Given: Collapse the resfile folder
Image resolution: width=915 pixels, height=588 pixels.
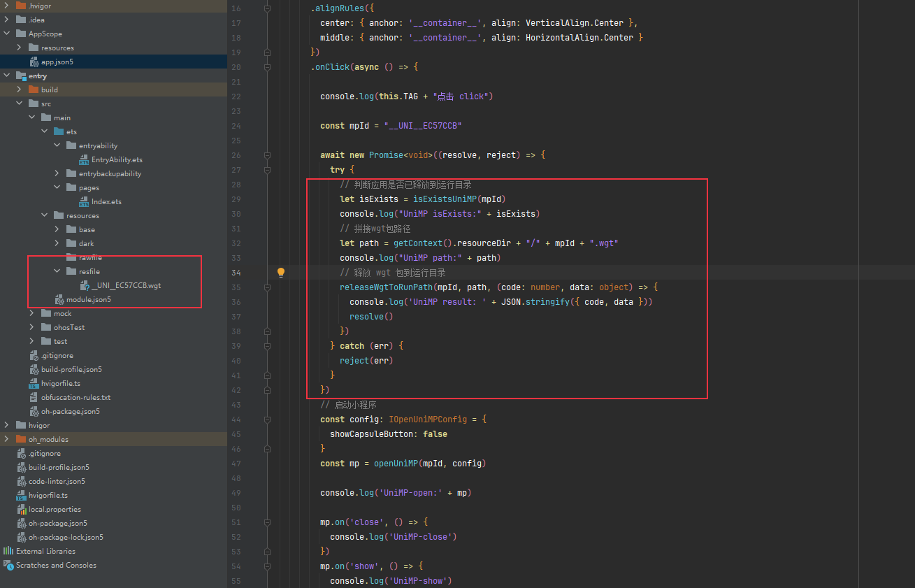Looking at the screenshot, I should coord(57,271).
